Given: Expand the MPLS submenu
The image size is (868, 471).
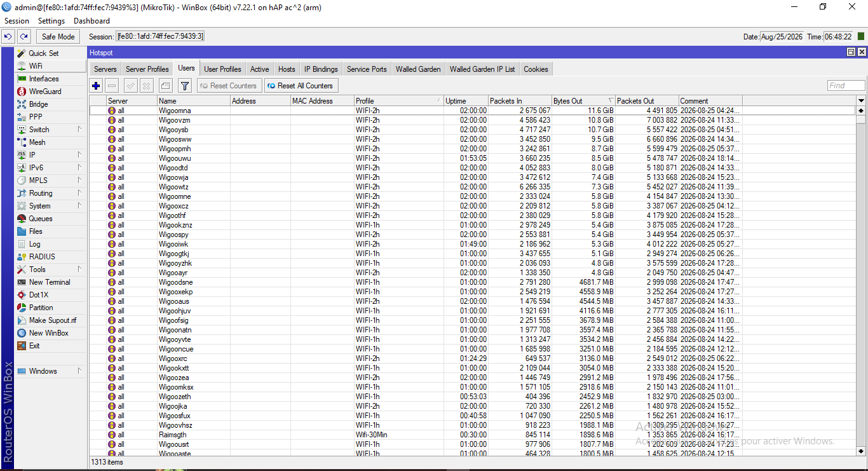Looking at the screenshot, I should coord(80,181).
